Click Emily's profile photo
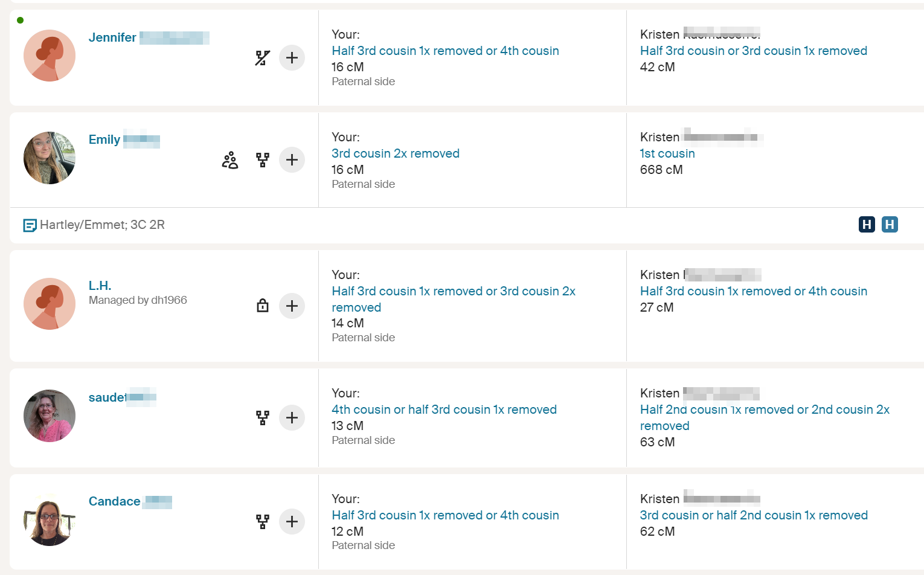 coord(50,158)
